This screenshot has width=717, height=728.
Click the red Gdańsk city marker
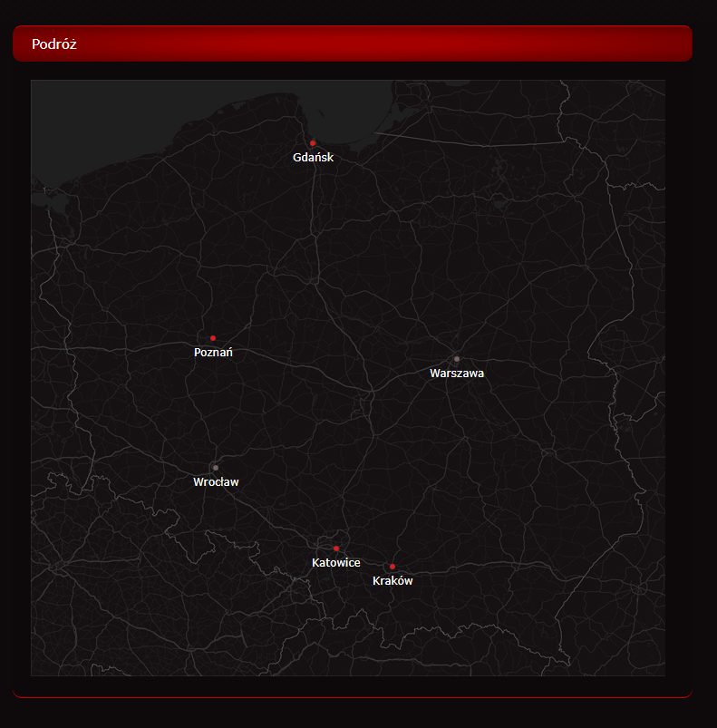pyautogui.click(x=313, y=143)
